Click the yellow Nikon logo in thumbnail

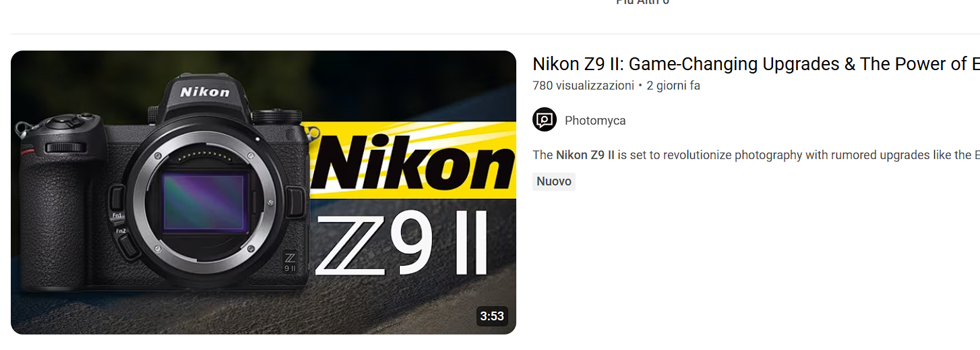click(412, 160)
